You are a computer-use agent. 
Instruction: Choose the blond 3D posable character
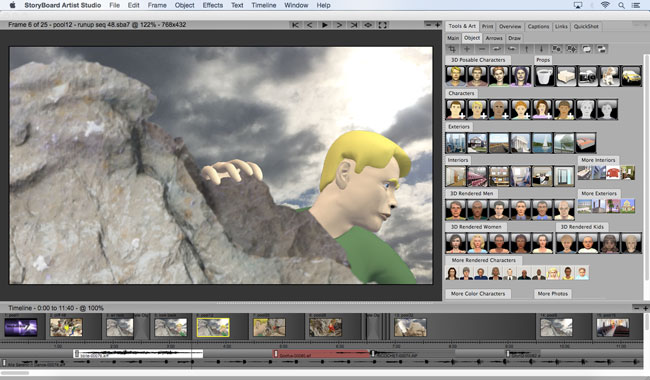pyautogui.click(x=456, y=76)
